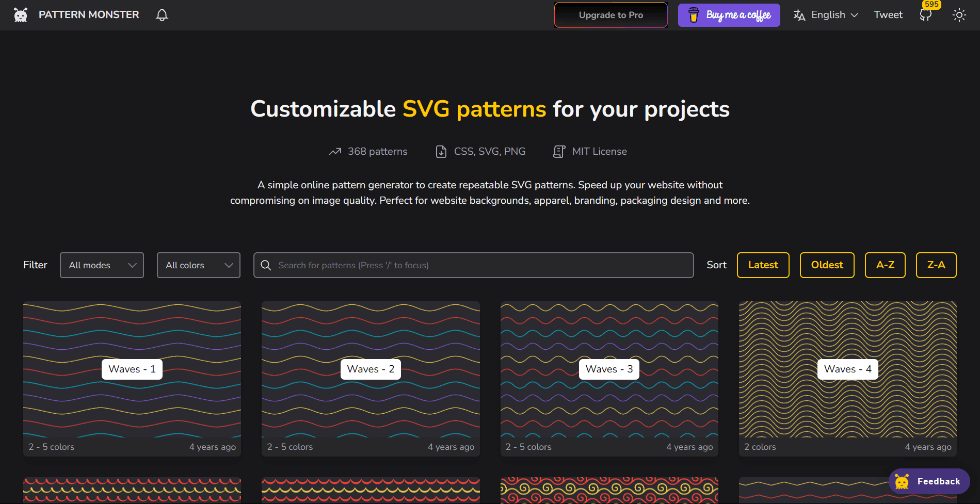Select the Waves - 1 pattern
This screenshot has height=504, width=980.
click(x=132, y=369)
